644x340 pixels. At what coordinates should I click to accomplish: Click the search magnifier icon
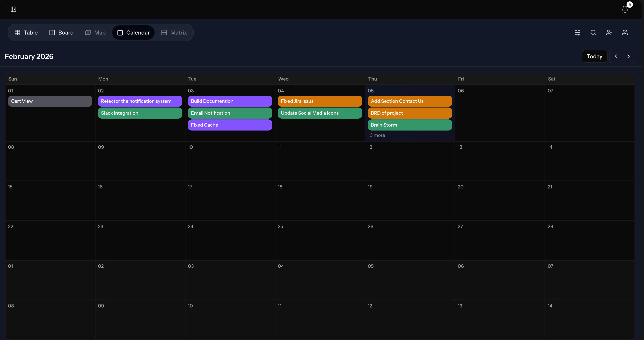point(593,33)
